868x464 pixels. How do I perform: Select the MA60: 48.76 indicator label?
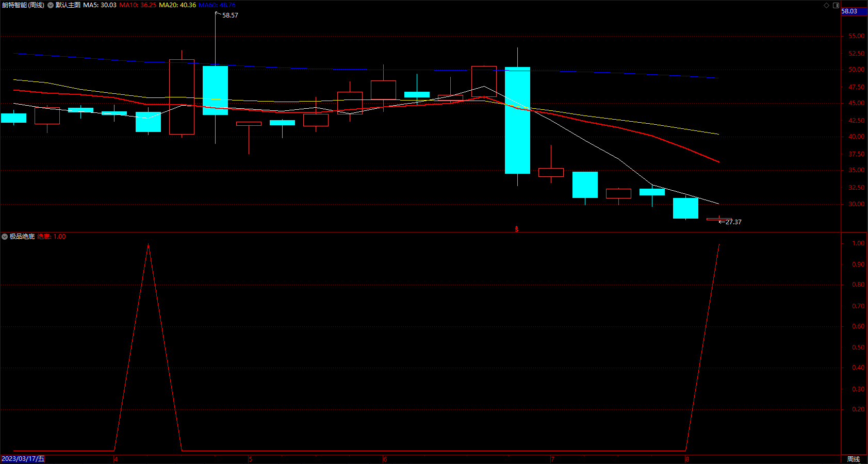(217, 5)
